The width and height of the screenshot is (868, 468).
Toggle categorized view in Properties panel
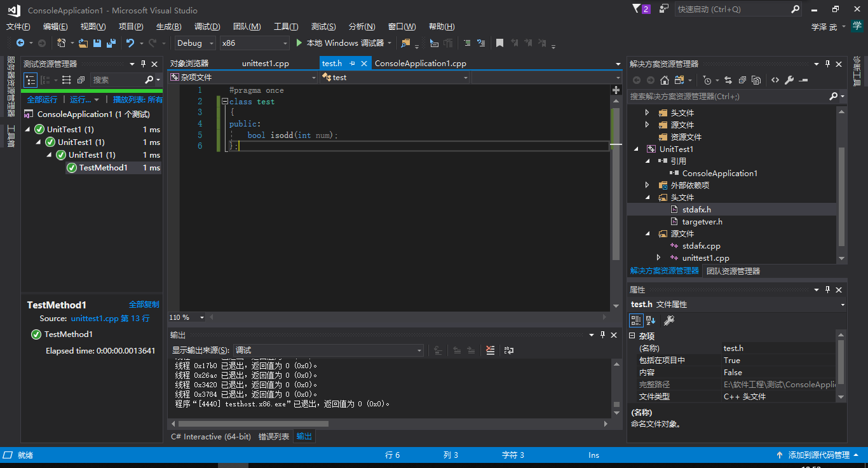pyautogui.click(x=636, y=320)
